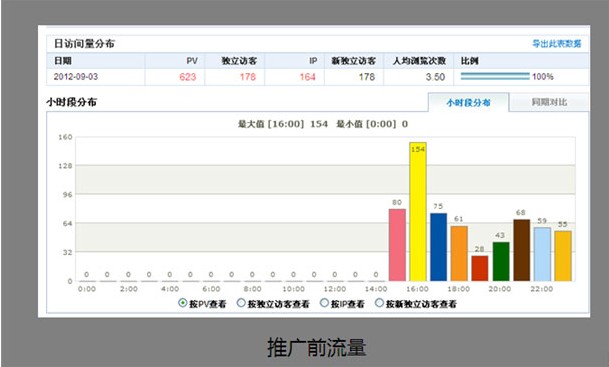This screenshot has height=367, width=609.
Task: Select the 按PV查看 radio button
Action: [183, 303]
